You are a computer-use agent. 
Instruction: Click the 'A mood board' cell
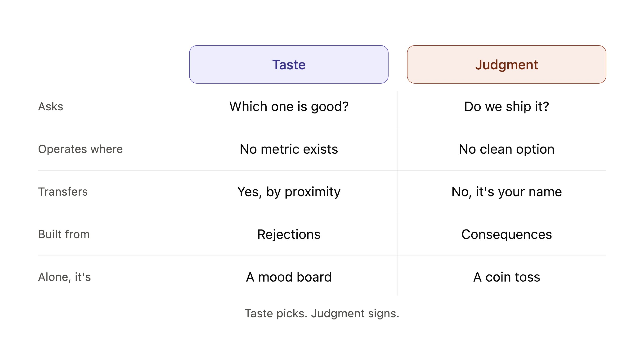click(x=289, y=277)
